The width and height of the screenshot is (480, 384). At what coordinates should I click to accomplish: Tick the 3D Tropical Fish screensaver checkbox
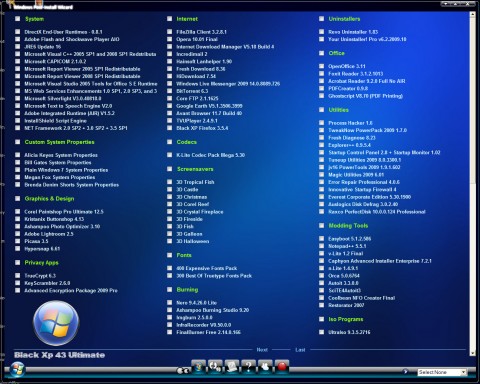tap(170, 182)
